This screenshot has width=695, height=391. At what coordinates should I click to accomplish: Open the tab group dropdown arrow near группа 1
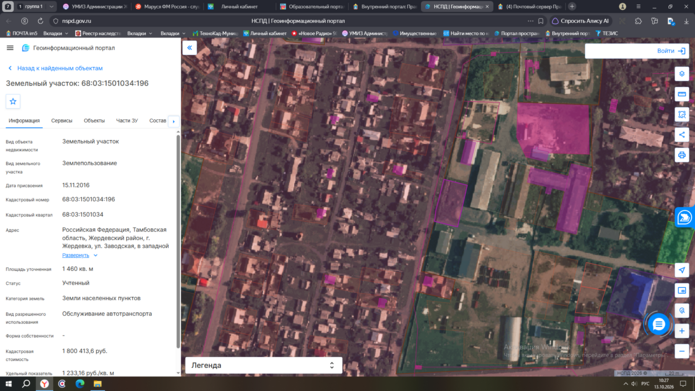point(51,6)
